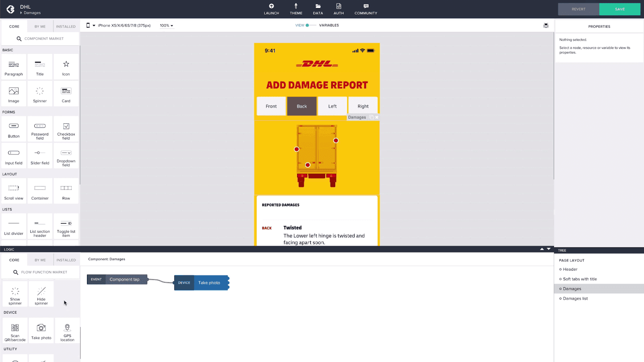Viewport: 644px width, 362px height.
Task: Switch to the Core logic tab
Action: pyautogui.click(x=14, y=260)
